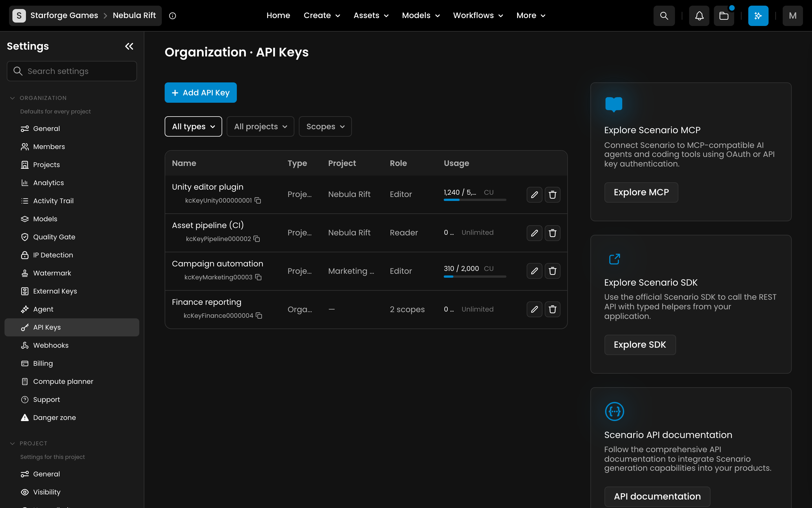Collapse the Settings sidebar with double chevron
The image size is (812, 508).
point(129,46)
